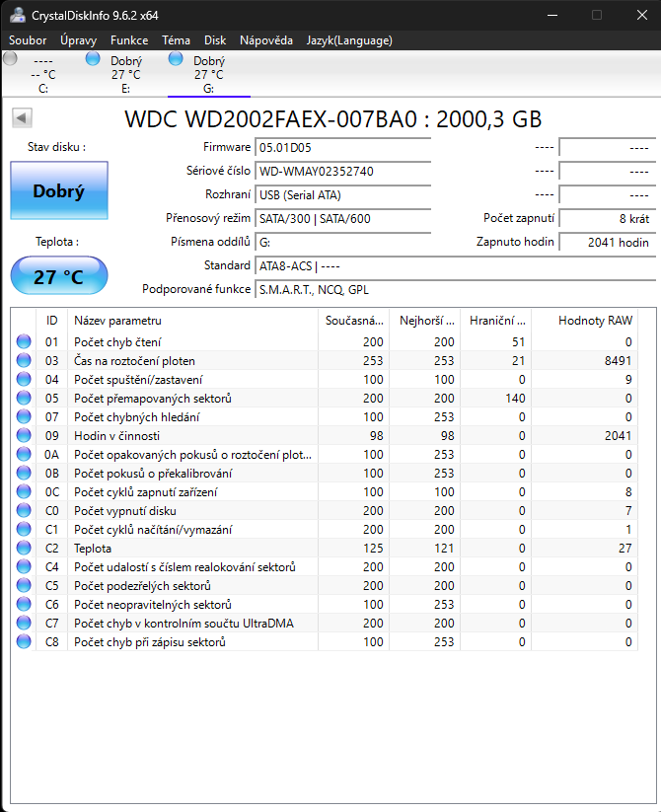Click the Název parametru column header
This screenshot has width=661, height=812.
(x=192, y=321)
